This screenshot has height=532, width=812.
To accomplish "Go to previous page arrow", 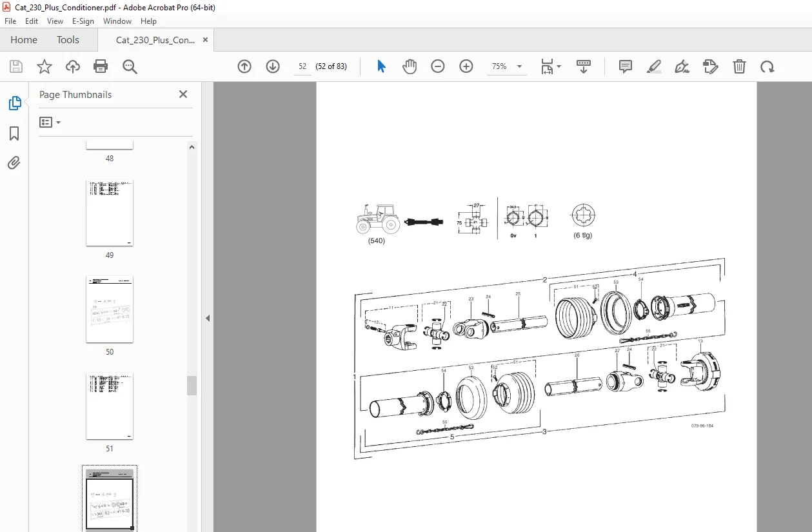I will pyautogui.click(x=244, y=66).
